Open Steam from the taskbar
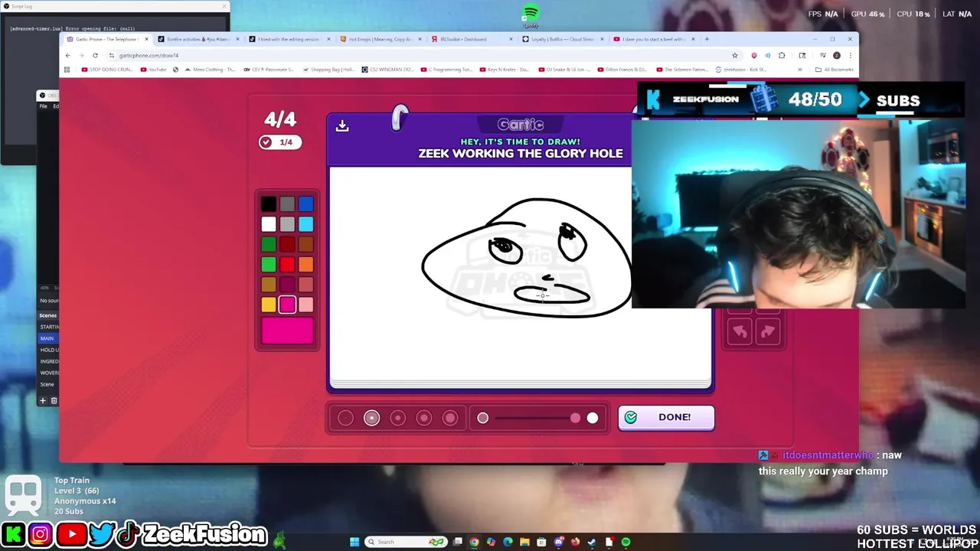 [x=592, y=542]
